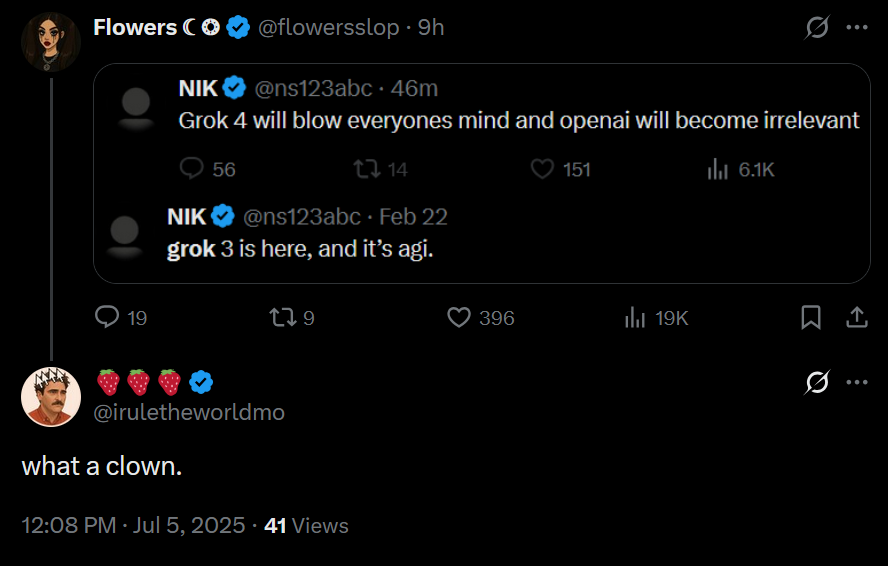Open the @flowersslop profile handle

point(328,28)
